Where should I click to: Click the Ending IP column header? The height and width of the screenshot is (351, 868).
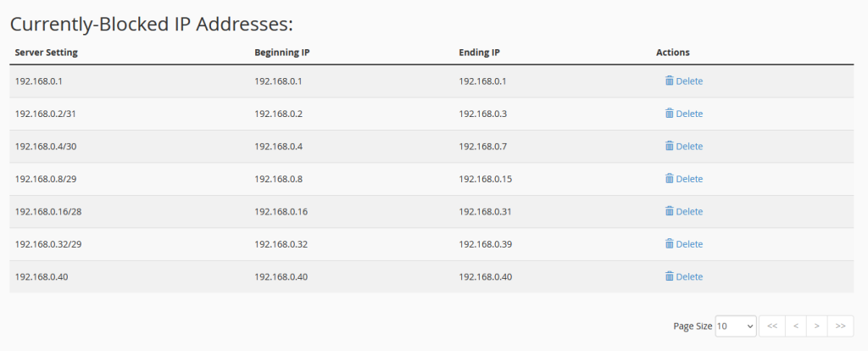point(479,53)
